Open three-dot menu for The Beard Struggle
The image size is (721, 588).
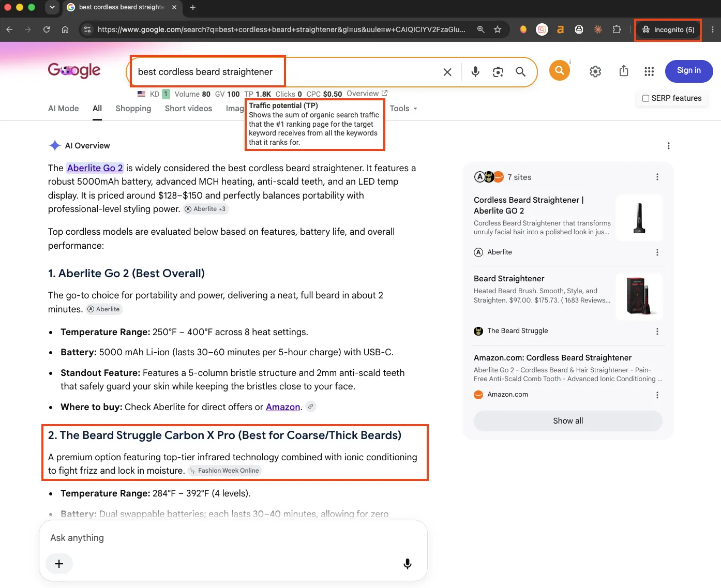pos(657,331)
